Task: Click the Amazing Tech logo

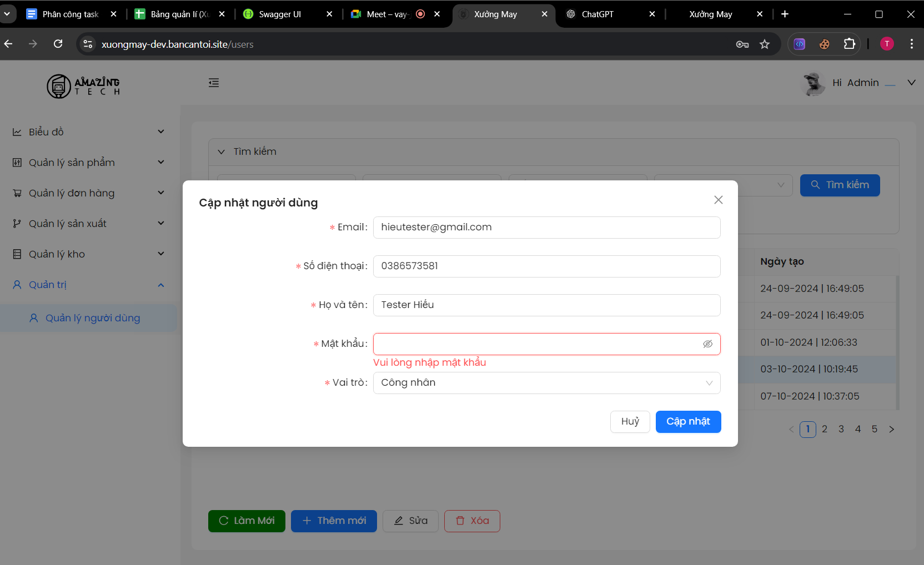Action: tap(83, 86)
